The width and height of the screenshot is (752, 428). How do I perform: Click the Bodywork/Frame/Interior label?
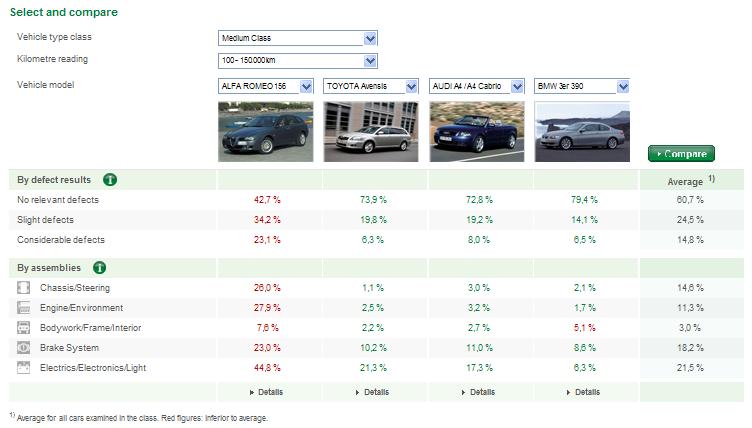pyautogui.click(x=91, y=328)
